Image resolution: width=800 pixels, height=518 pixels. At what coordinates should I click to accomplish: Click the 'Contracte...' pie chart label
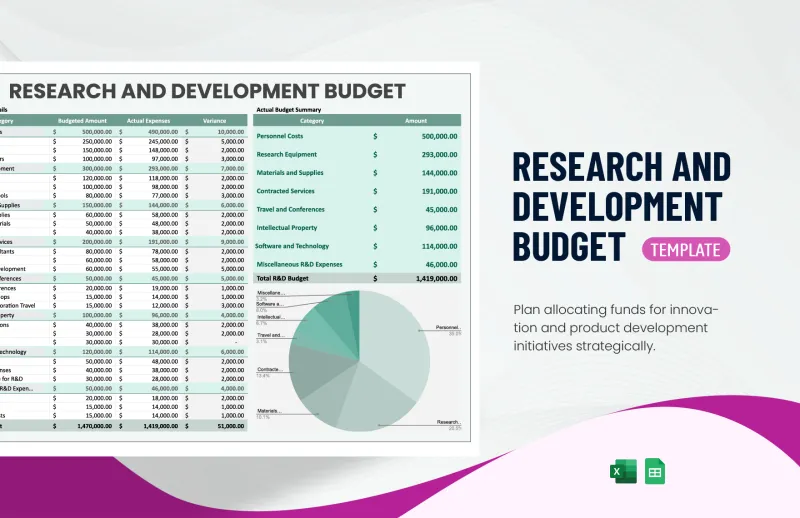[269, 369]
